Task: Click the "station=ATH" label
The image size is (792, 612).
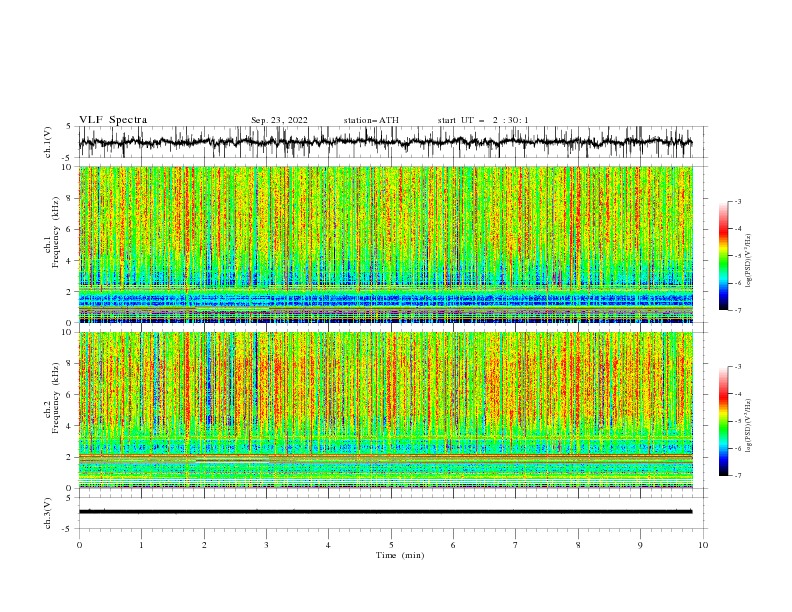Action: (x=371, y=120)
